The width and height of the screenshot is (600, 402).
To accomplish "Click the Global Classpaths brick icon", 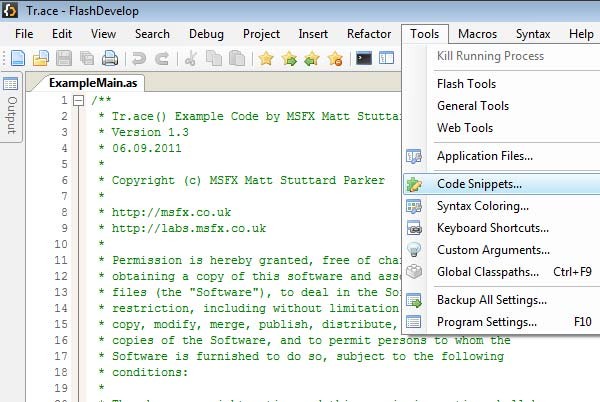I will [414, 272].
